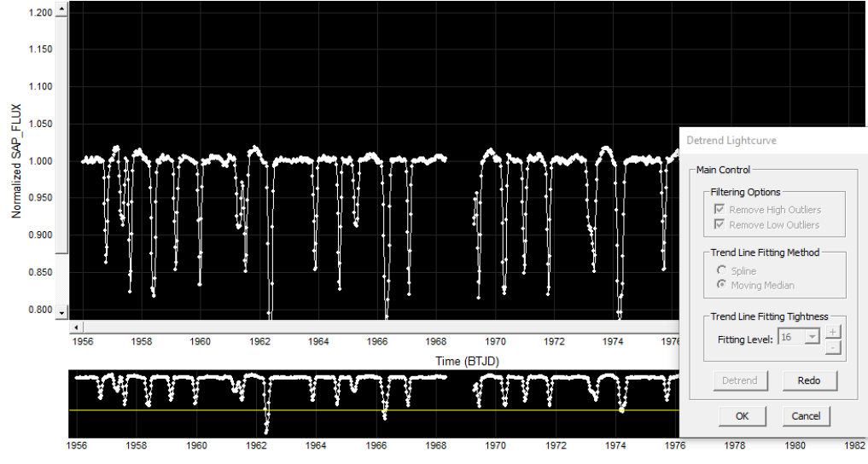Click the Trend Line Fitting Method label
This screenshot has height=464, width=868.
765,252
